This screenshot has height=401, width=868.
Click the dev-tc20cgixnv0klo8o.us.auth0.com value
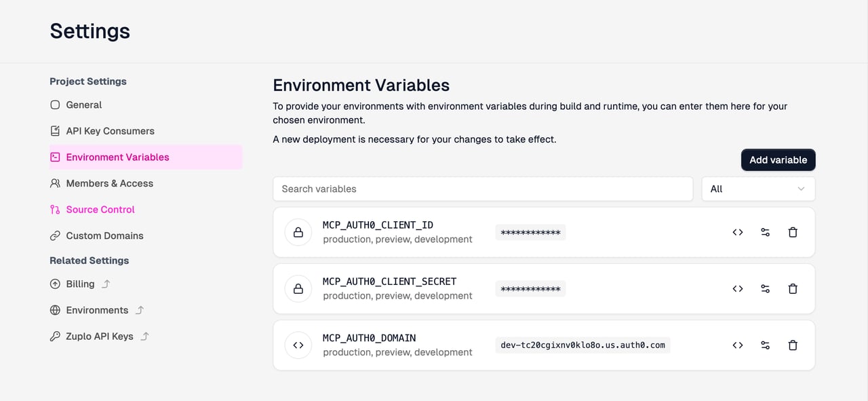pos(583,345)
